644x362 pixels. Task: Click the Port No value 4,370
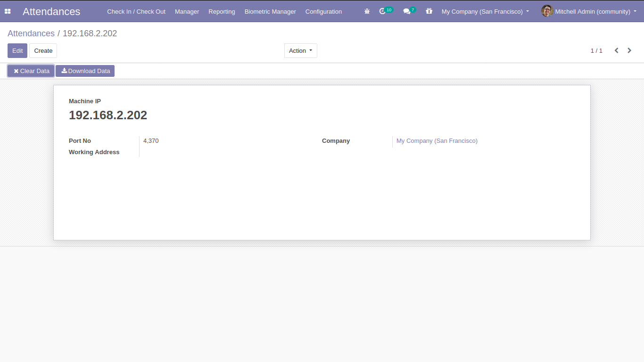click(151, 141)
